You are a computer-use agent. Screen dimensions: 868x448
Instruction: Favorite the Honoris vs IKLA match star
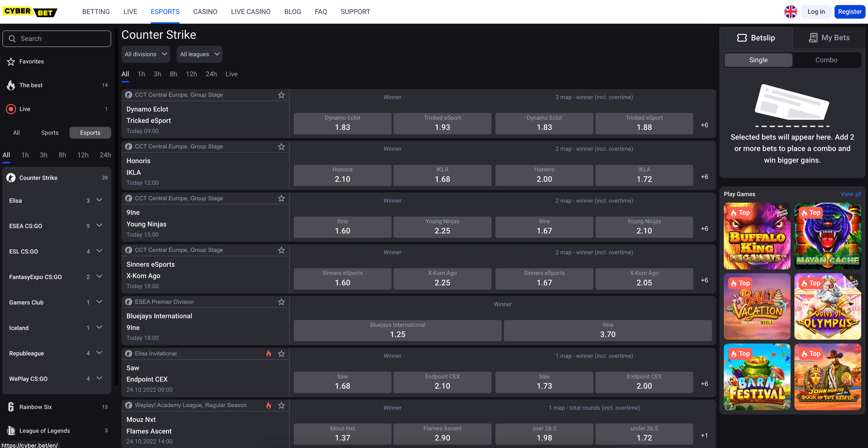pyautogui.click(x=281, y=147)
